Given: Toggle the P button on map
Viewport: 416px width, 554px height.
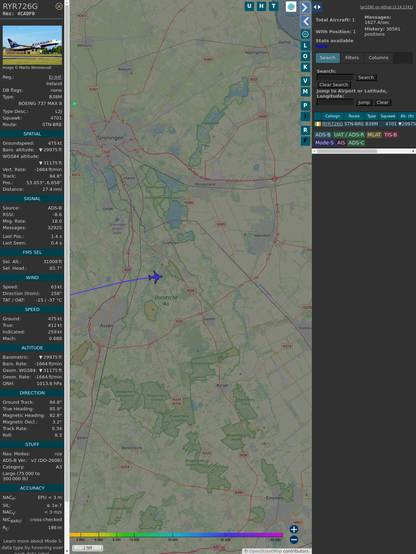Looking at the screenshot, I should (x=305, y=106).
